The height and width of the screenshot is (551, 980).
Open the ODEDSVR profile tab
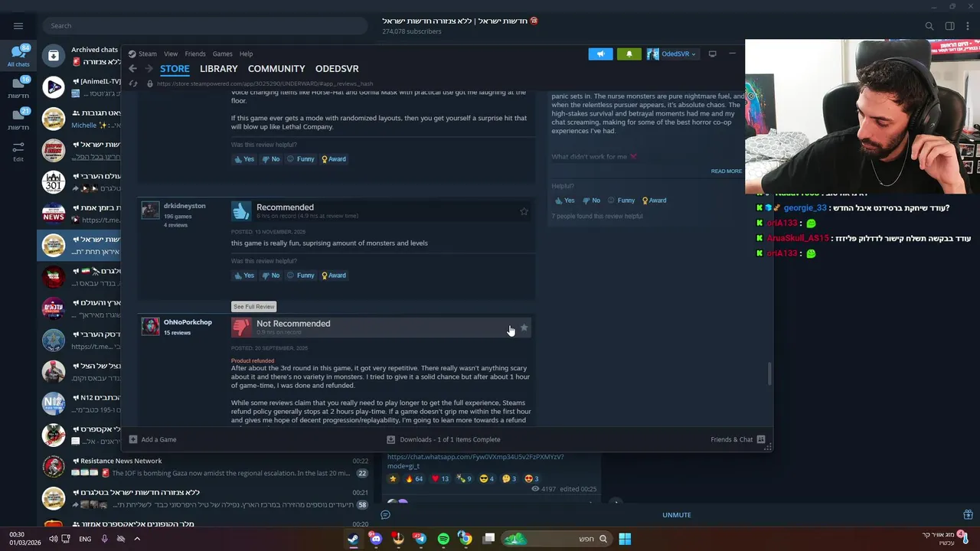pyautogui.click(x=337, y=69)
